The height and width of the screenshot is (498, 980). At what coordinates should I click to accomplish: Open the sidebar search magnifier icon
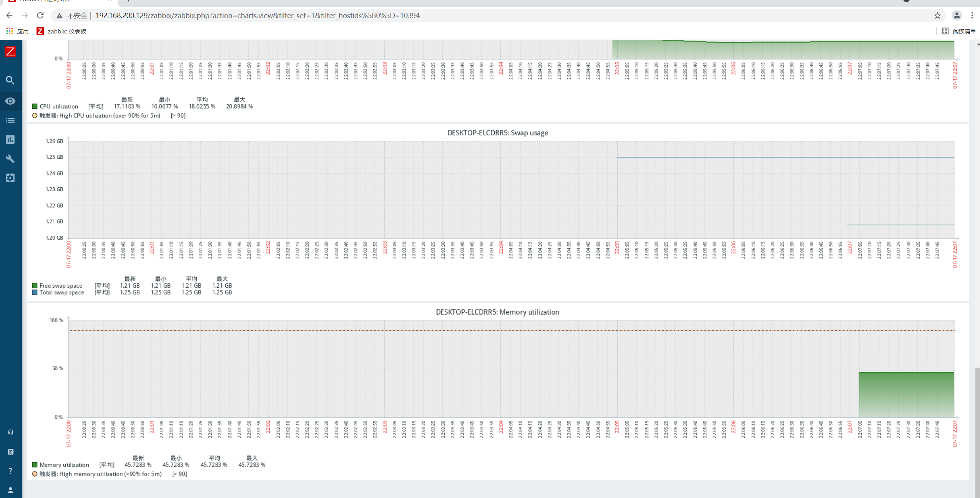[10, 80]
